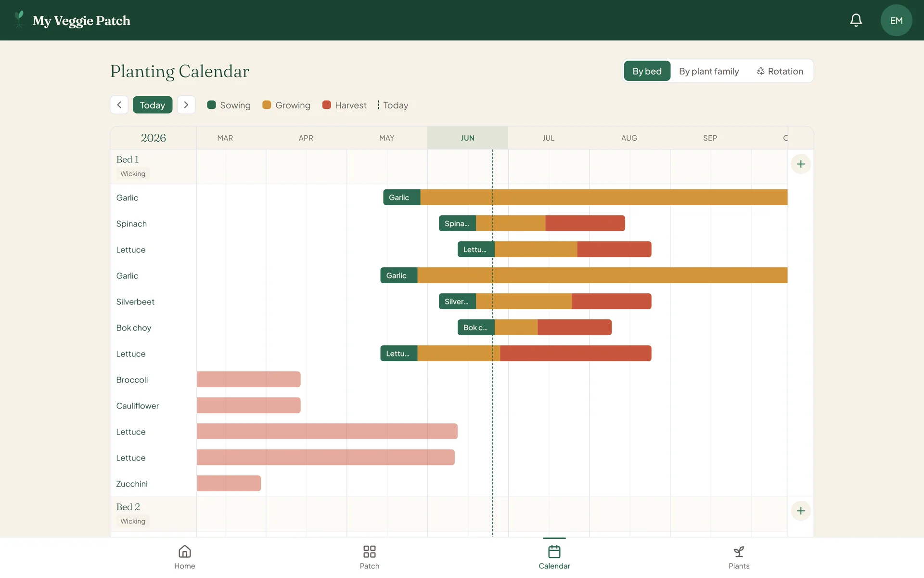The width and height of the screenshot is (924, 578).
Task: Switch to the By bed view
Action: (x=647, y=71)
